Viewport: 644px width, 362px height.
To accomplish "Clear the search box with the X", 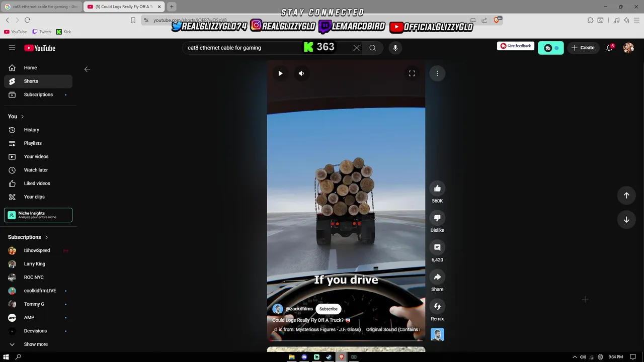I will 356,48.
